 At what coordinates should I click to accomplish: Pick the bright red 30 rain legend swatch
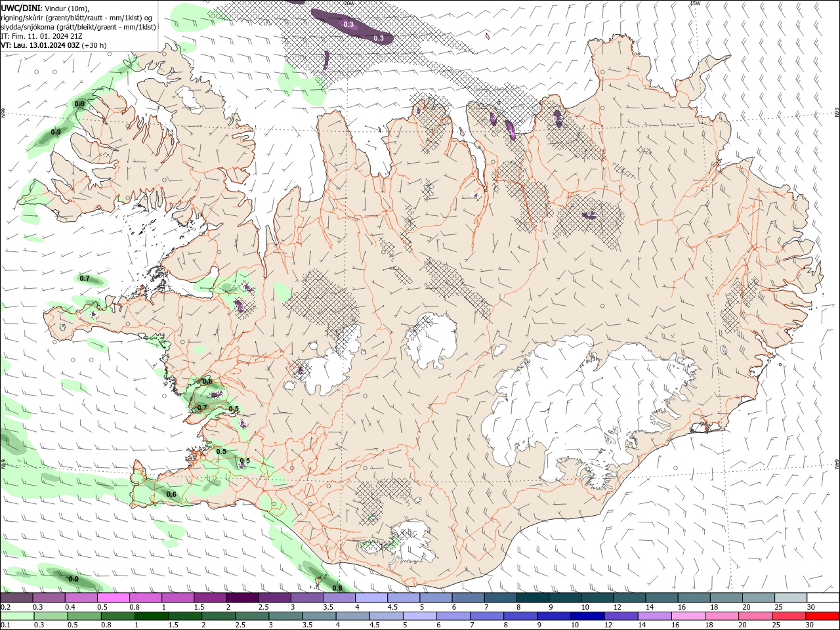click(x=822, y=616)
